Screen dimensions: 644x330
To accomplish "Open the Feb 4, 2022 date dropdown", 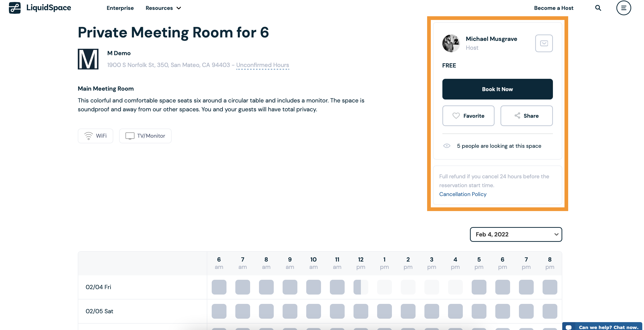I will 516,234.
